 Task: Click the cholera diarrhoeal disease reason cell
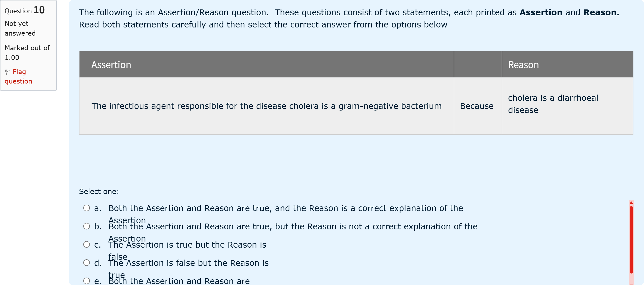coord(567,106)
